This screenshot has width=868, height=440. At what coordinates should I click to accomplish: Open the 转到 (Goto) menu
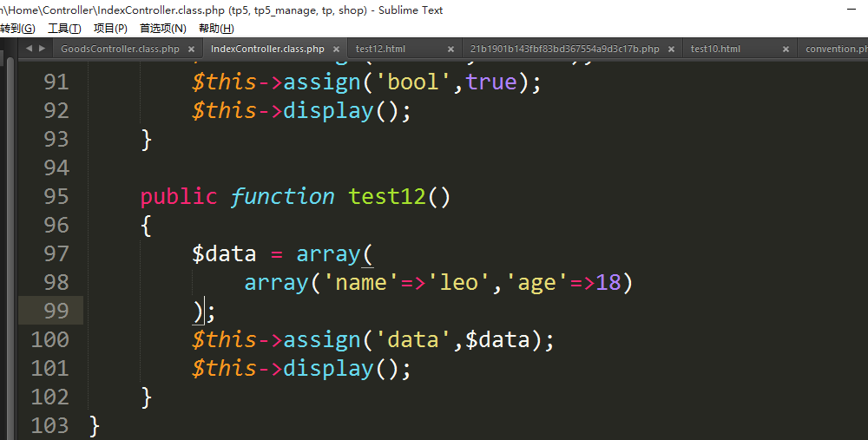[16, 29]
